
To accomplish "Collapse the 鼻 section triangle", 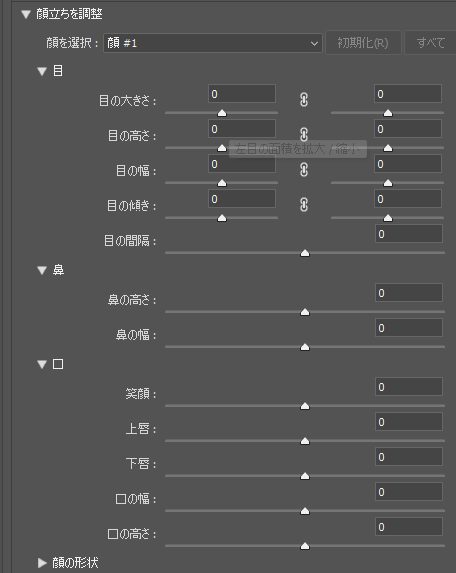I will (42, 270).
